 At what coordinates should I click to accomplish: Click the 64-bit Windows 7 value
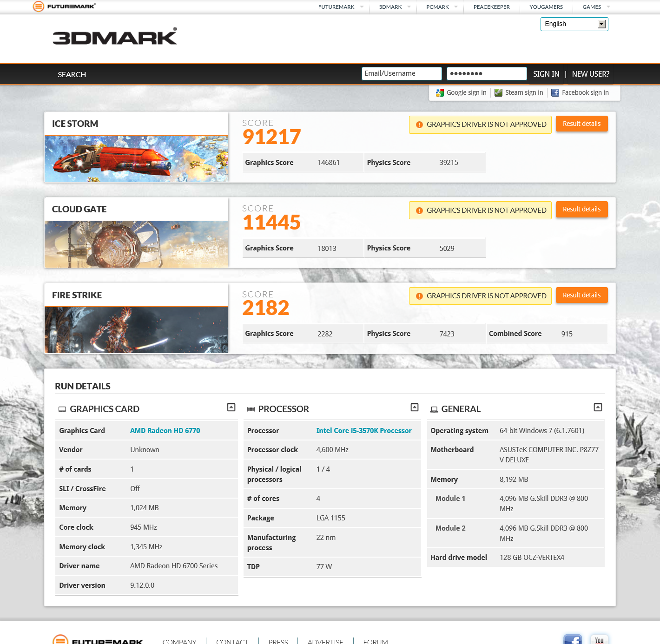[x=542, y=431]
